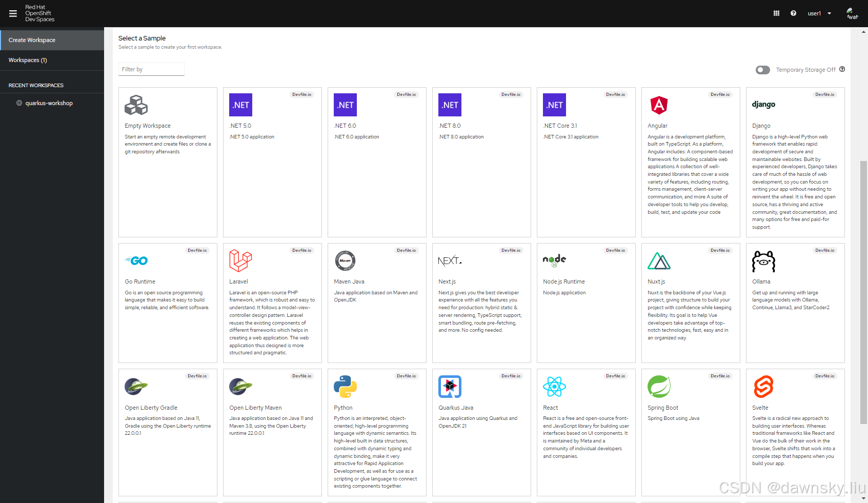Click the Select a Sample heading
The height and width of the screenshot is (503, 868).
click(142, 38)
